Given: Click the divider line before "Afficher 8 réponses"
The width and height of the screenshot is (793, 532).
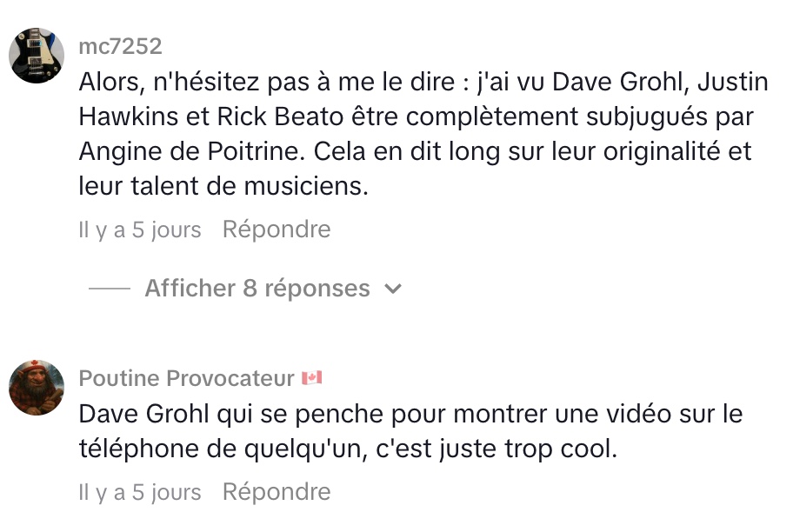Looking at the screenshot, I should (x=109, y=289).
